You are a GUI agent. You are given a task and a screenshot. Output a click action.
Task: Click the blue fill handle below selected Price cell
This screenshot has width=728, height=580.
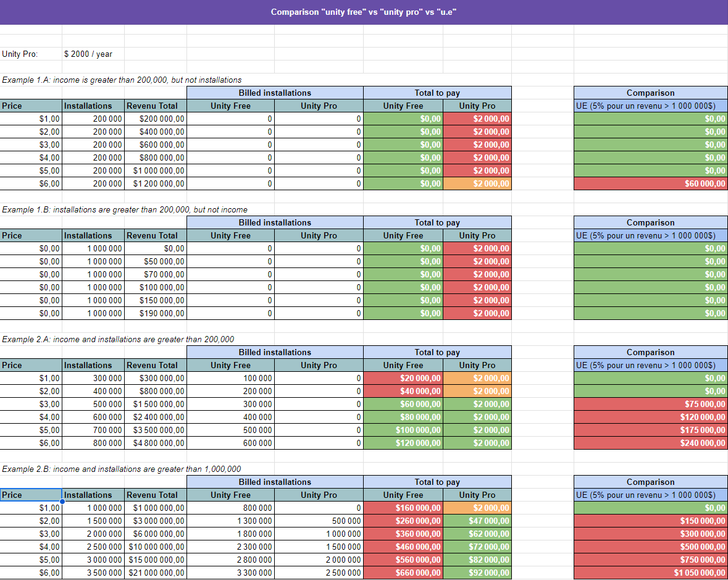pos(62,502)
